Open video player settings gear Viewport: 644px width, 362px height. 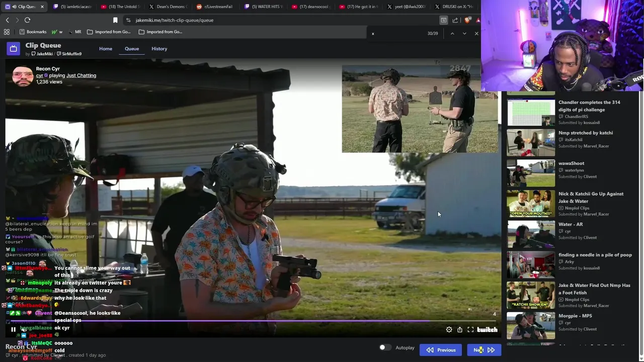[x=449, y=330]
